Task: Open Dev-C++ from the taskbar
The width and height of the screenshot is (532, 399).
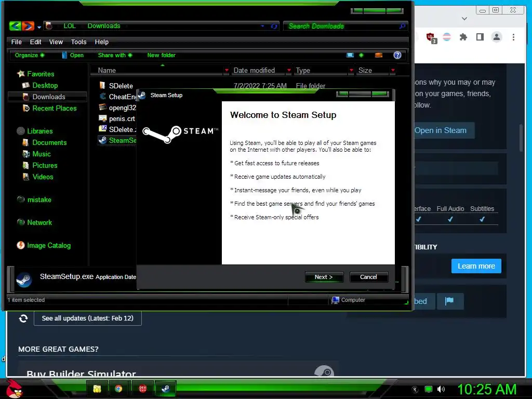Action: [x=142, y=389]
